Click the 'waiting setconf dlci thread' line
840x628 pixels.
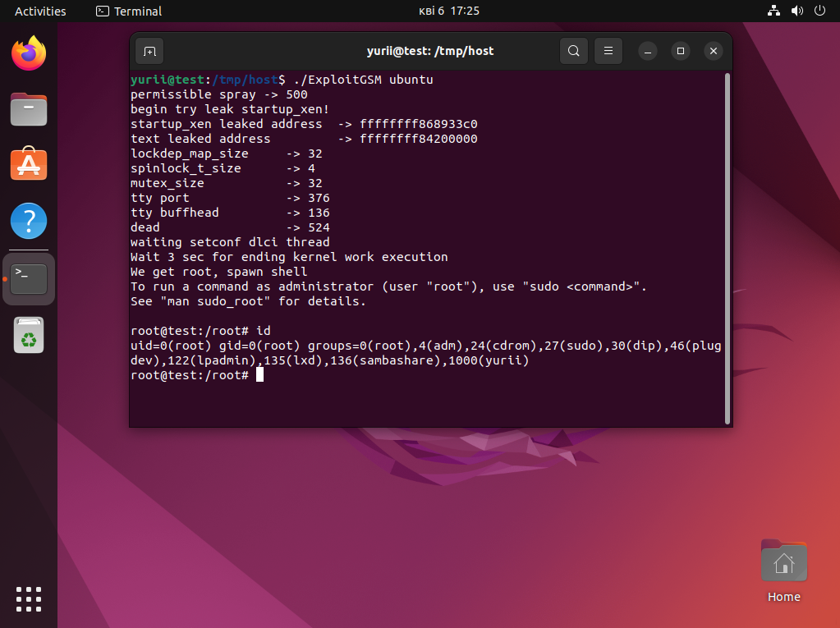coord(230,242)
